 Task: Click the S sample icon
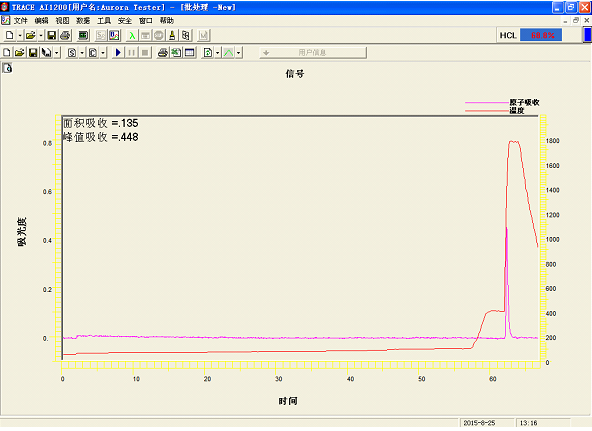72,52
